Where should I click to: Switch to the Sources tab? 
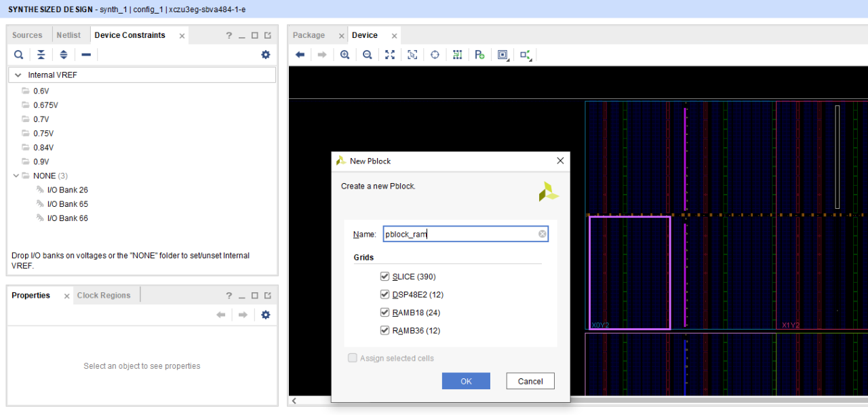tap(27, 35)
